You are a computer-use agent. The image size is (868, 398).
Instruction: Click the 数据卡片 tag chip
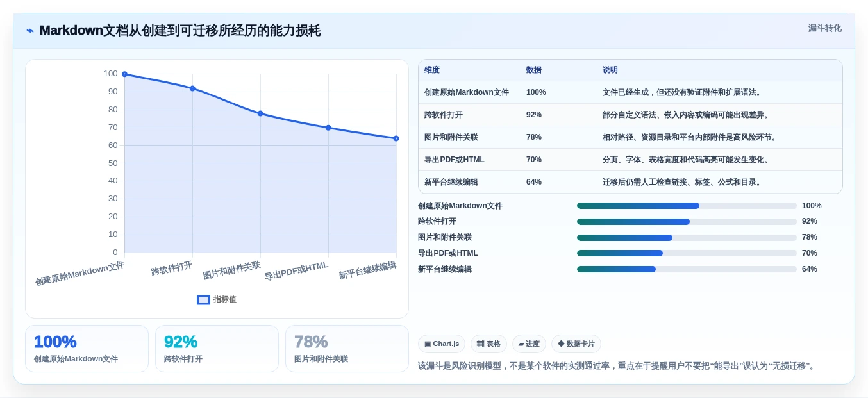coord(576,344)
